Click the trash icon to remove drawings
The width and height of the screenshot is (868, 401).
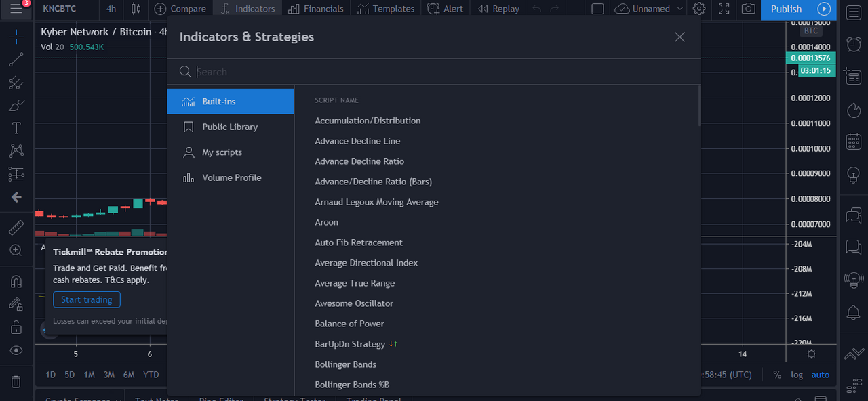tap(16, 381)
